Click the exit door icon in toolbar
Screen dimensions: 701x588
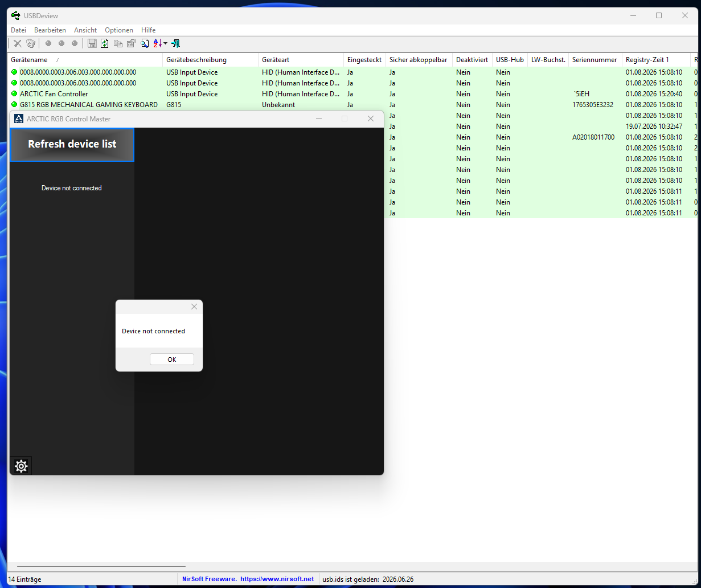[176, 43]
